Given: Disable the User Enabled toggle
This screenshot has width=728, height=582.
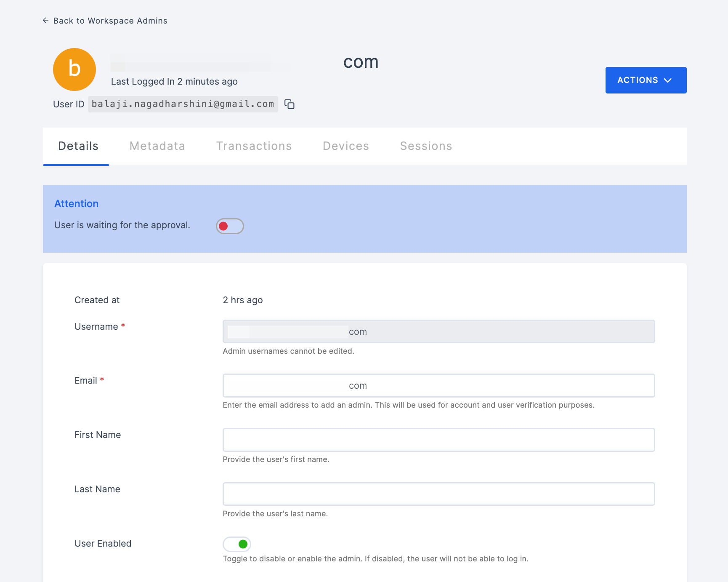Looking at the screenshot, I should point(237,544).
